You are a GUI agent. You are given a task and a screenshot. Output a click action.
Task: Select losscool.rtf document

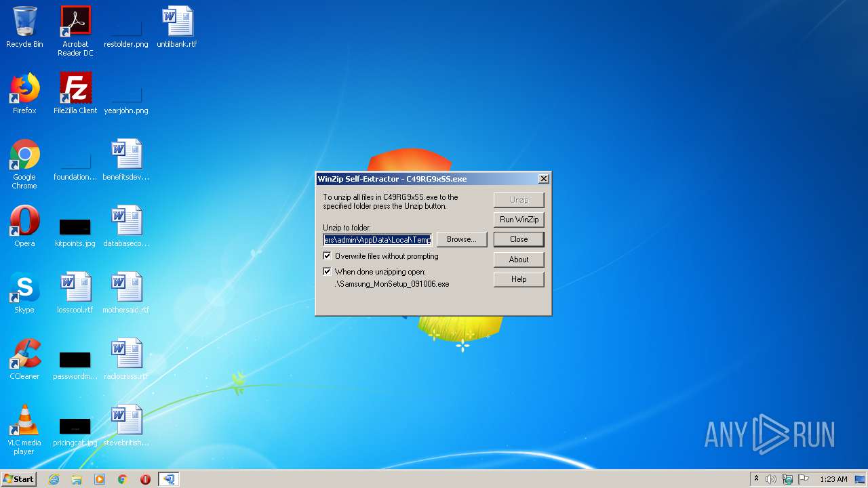(75, 293)
